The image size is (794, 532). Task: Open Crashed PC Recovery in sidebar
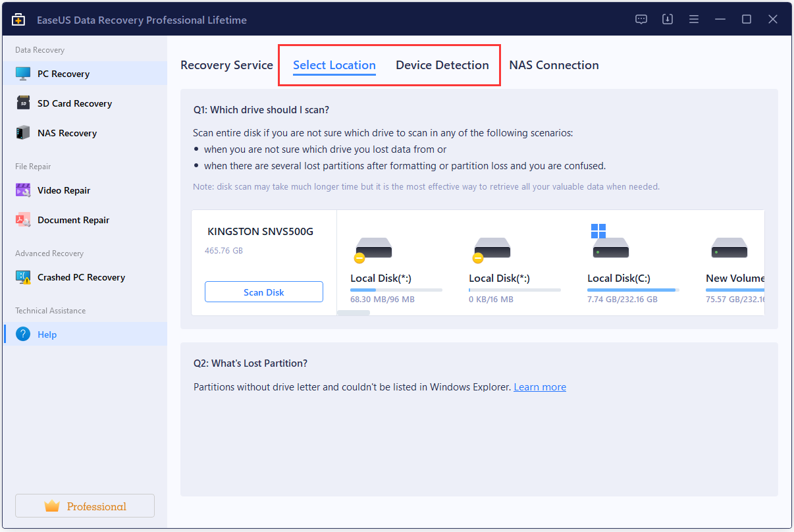(85, 277)
